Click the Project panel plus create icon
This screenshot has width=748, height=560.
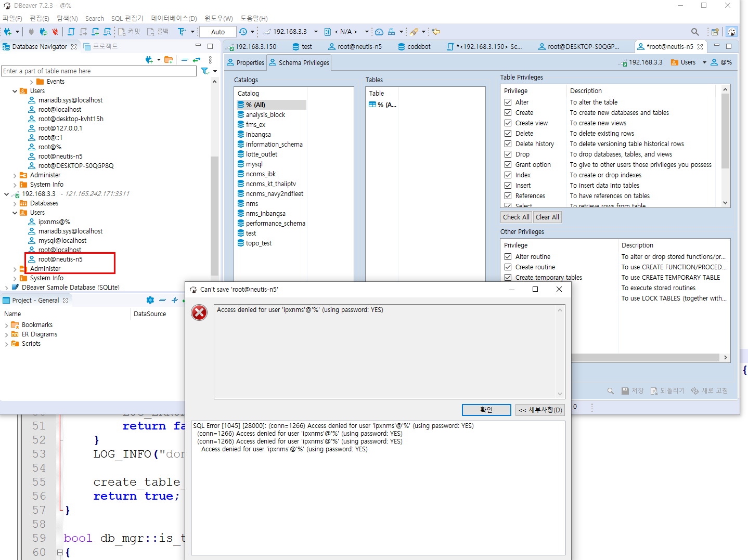(175, 300)
